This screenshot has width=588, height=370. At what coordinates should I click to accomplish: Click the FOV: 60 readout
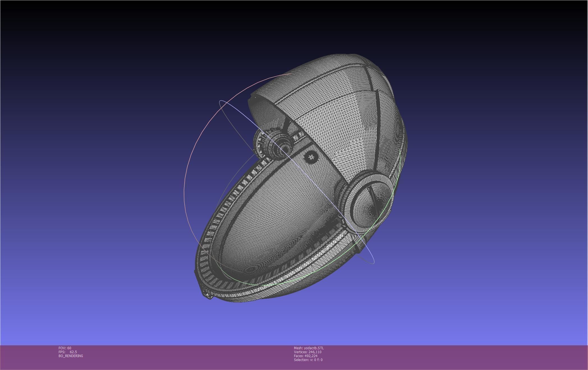[x=65, y=348]
